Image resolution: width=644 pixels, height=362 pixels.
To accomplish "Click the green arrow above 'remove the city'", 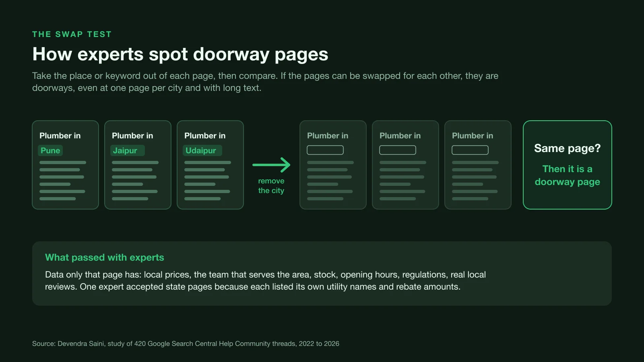I will (x=271, y=165).
